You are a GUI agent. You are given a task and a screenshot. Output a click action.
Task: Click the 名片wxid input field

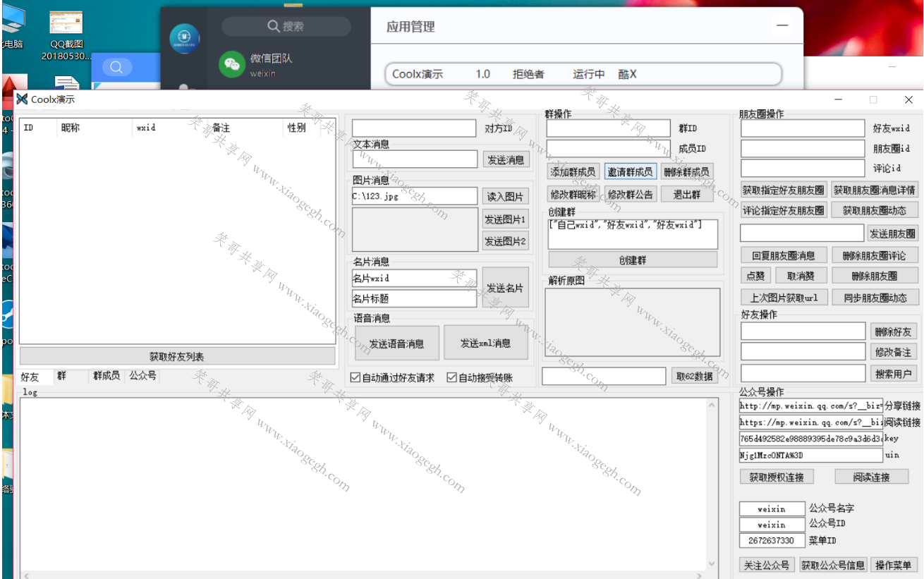click(414, 278)
